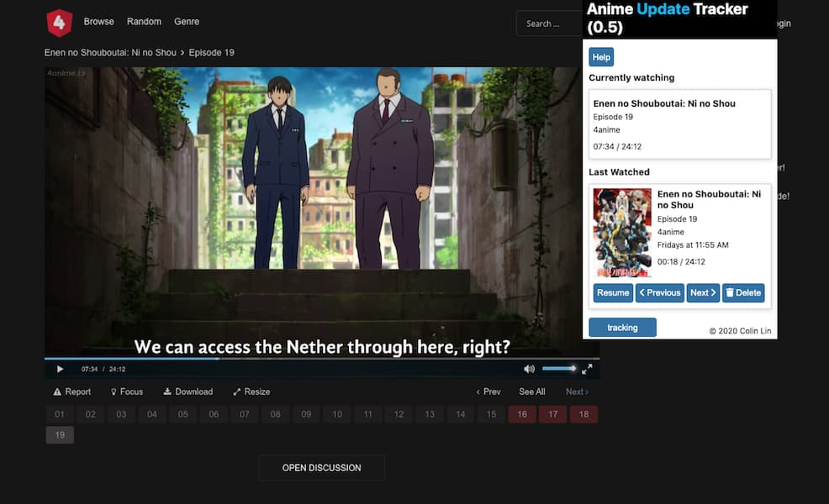Click the Resize player option
The width and height of the screenshot is (829, 504).
pyautogui.click(x=251, y=391)
